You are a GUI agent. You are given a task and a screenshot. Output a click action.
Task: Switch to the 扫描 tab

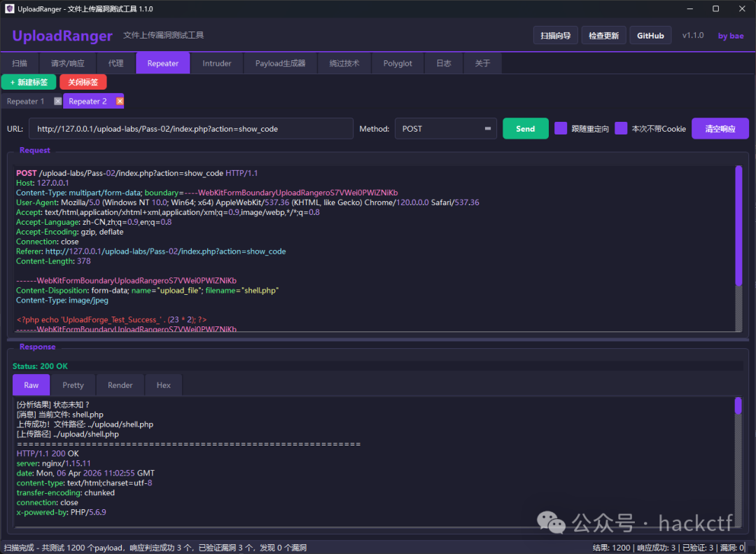(20, 63)
